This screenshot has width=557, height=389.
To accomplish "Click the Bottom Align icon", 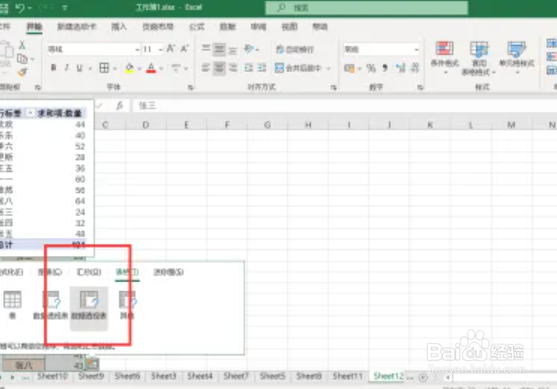I will tap(233, 50).
